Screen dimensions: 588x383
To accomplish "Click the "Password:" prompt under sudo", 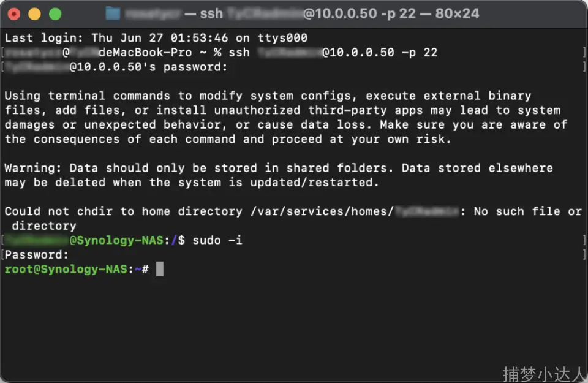I will point(37,255).
